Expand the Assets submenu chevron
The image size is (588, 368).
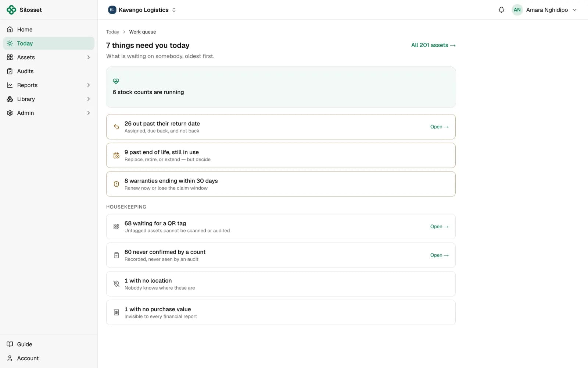[x=89, y=57]
